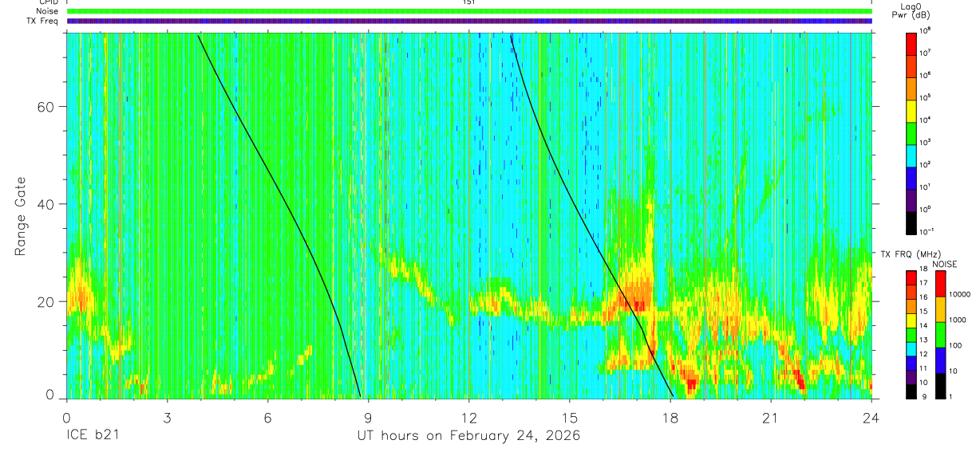Click the 'Range Gate' vertical axis title

pos(19,217)
